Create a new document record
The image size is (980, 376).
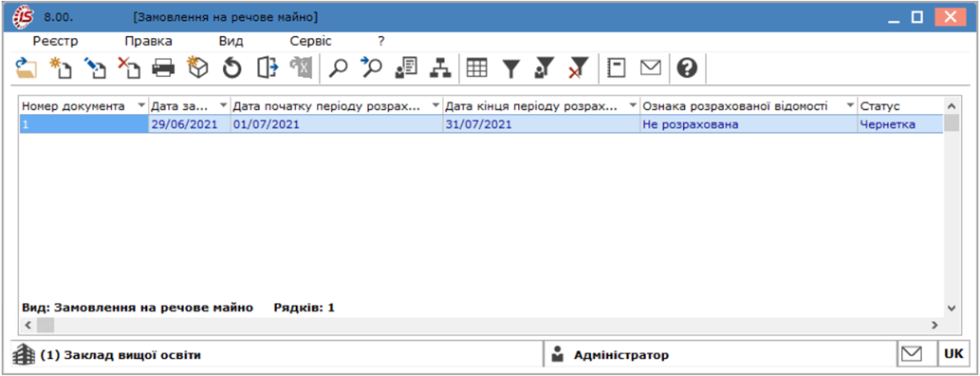62,67
